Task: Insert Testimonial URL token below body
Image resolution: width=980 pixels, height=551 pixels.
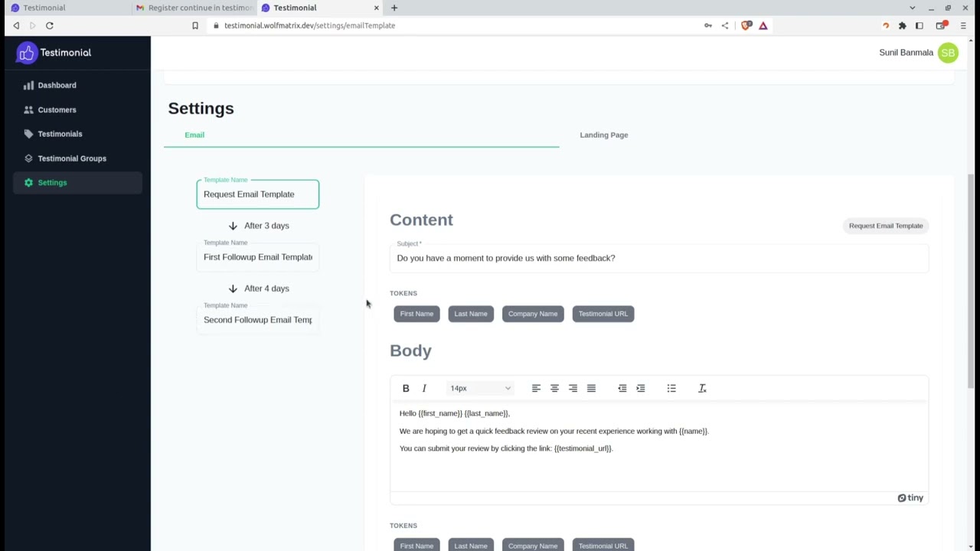Action: click(x=603, y=545)
